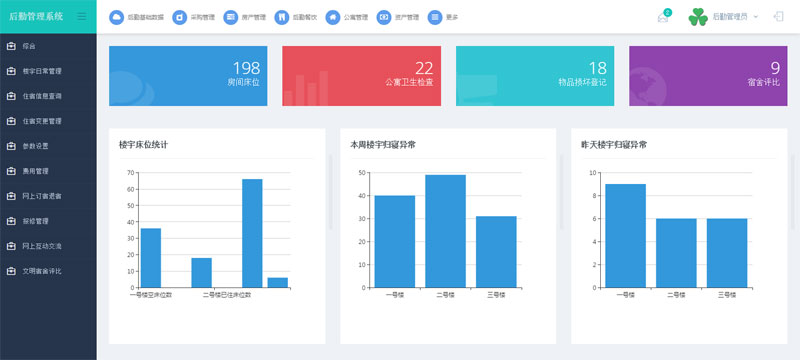Viewport: 800px width, 360px height.
Task: Open 楼宇日常管理 sidebar item
Action: click(48, 71)
